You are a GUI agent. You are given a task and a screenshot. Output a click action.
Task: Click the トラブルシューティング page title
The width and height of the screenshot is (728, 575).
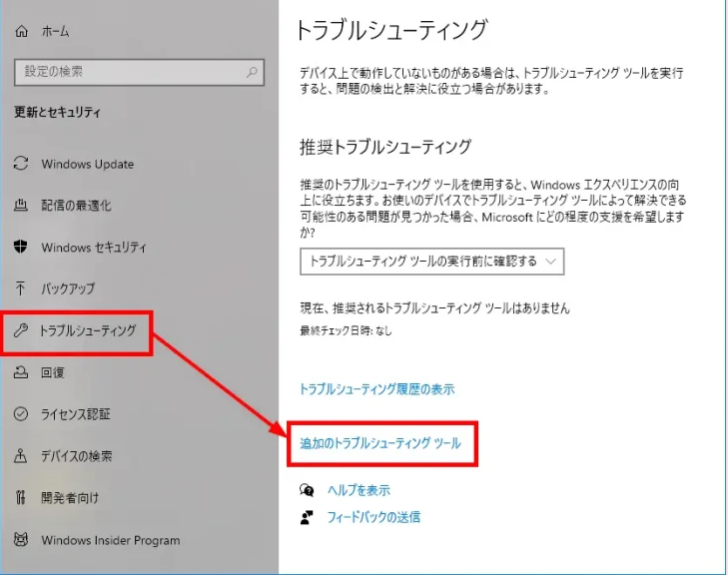pos(391,31)
